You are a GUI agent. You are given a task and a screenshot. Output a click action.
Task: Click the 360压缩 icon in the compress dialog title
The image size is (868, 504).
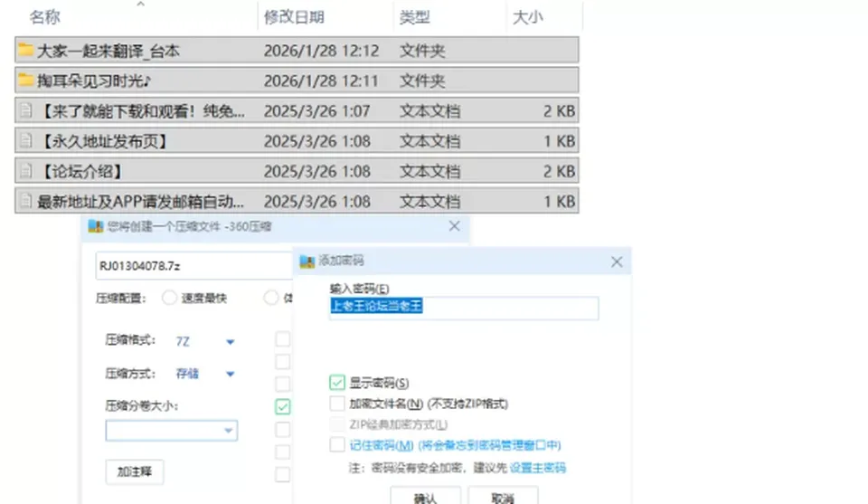click(x=96, y=226)
